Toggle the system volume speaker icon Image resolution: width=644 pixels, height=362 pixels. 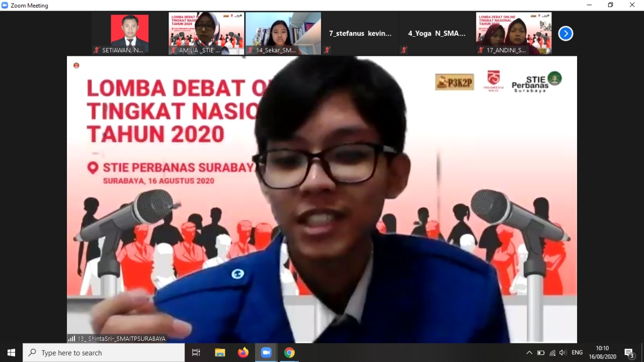click(x=563, y=353)
